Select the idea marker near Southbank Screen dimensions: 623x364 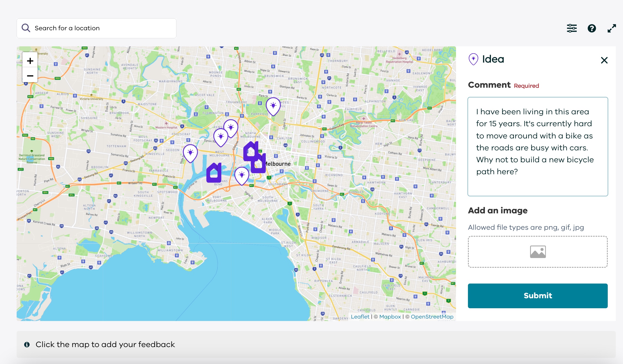[242, 175]
